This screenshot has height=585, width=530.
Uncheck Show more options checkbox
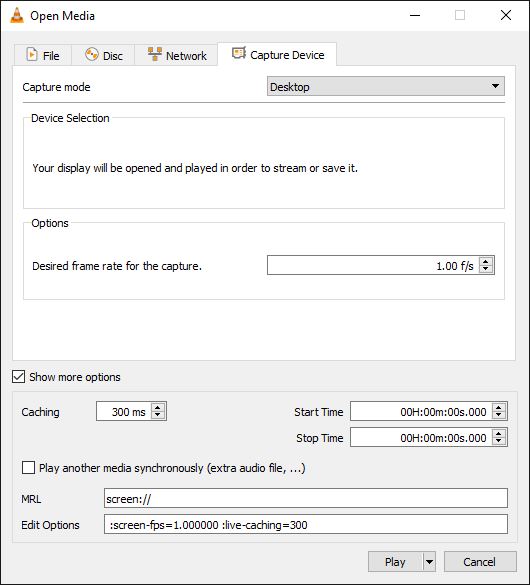19,377
